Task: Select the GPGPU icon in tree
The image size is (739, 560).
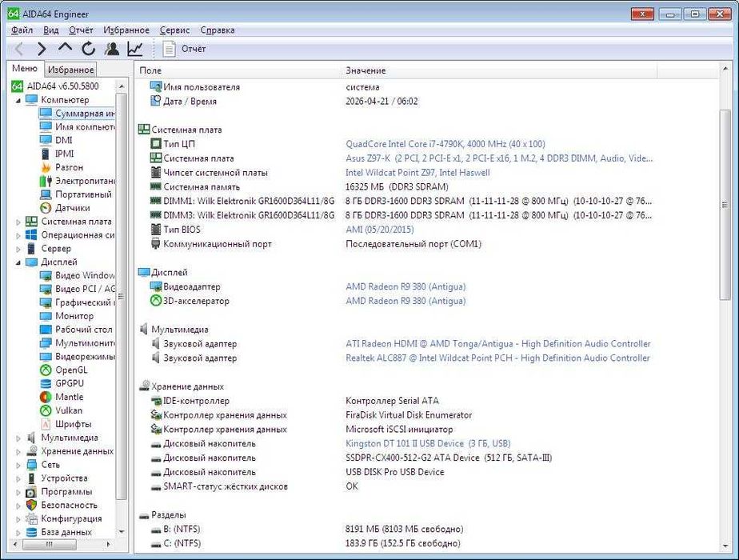Action: tap(46, 384)
